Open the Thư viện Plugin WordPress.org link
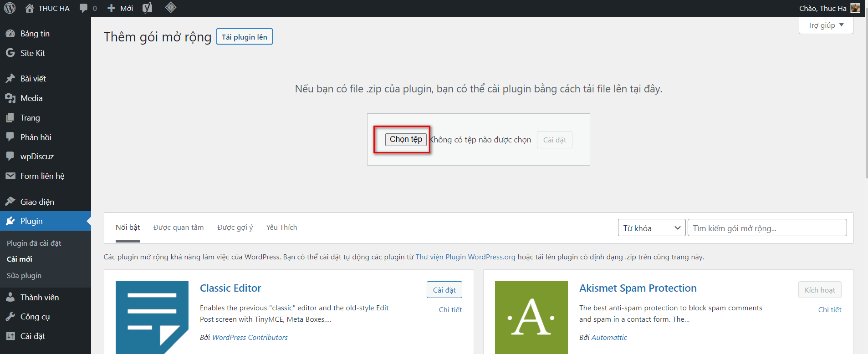 point(465,257)
